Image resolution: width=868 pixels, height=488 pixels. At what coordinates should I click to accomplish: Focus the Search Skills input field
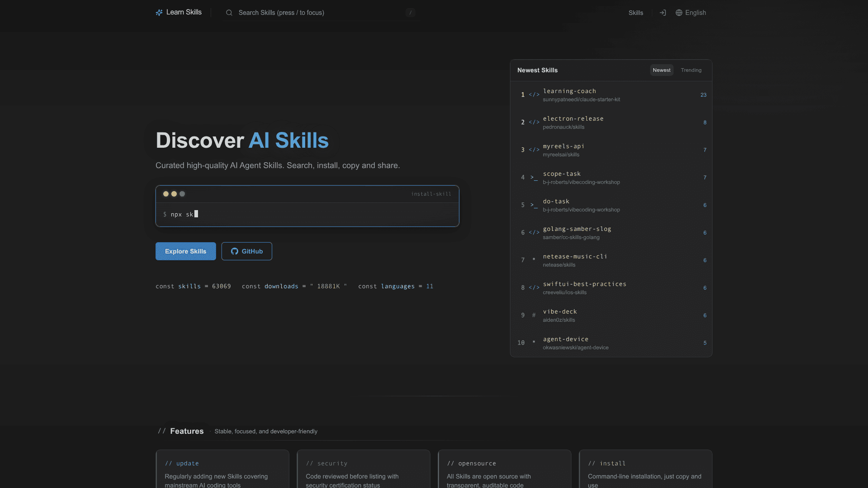(316, 13)
